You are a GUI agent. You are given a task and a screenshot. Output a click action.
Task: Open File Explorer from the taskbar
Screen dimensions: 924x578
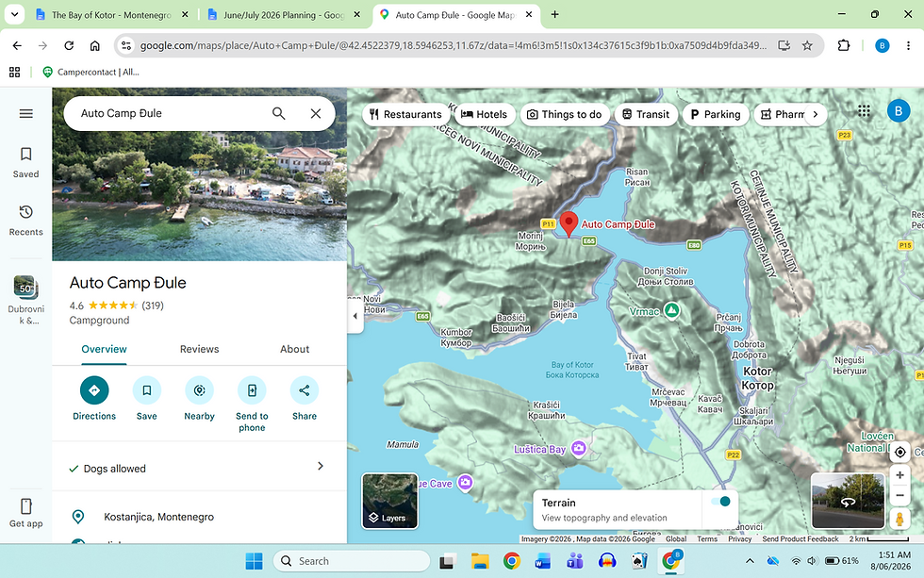pos(480,561)
